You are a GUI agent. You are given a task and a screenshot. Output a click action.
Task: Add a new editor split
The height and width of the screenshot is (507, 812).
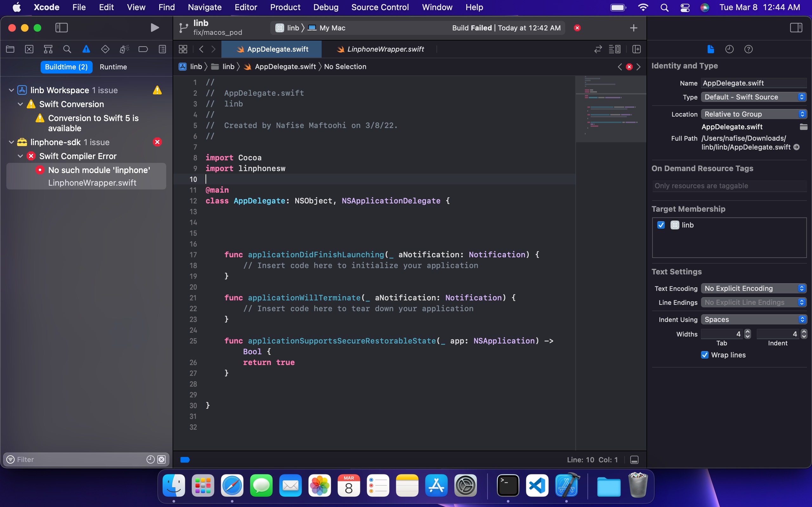pos(637,49)
